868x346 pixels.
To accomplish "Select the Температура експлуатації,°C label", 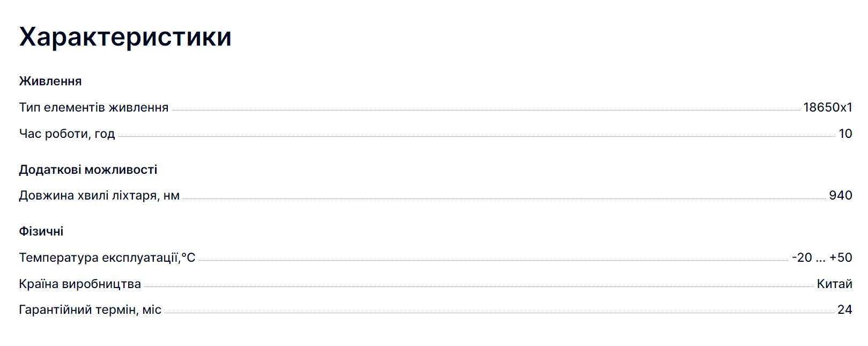I will 107,257.
